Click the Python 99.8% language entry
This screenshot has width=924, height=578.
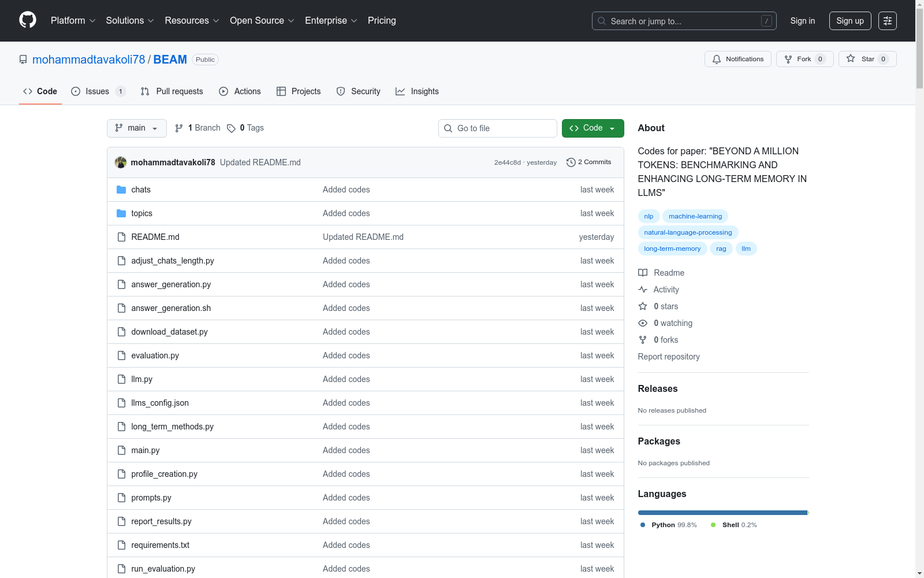click(x=669, y=525)
